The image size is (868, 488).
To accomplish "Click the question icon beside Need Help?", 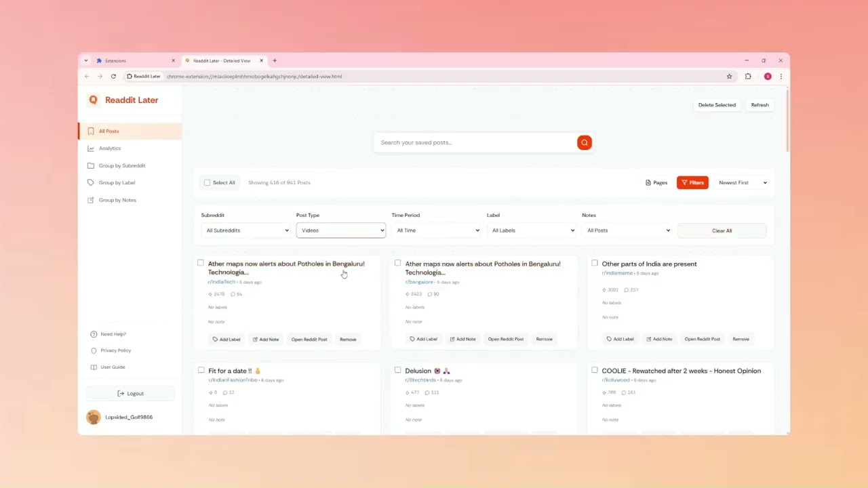I will tap(94, 334).
